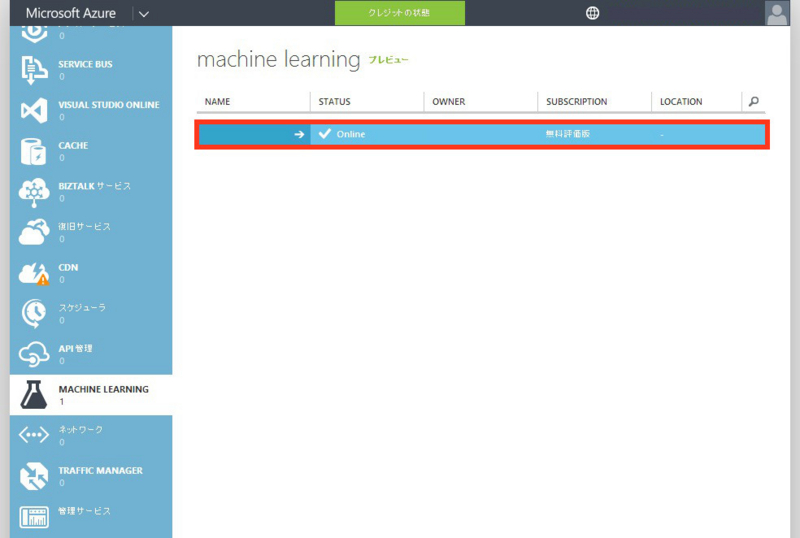
Task: Select the MACHINE LEARNING menu label
Action: 104,389
